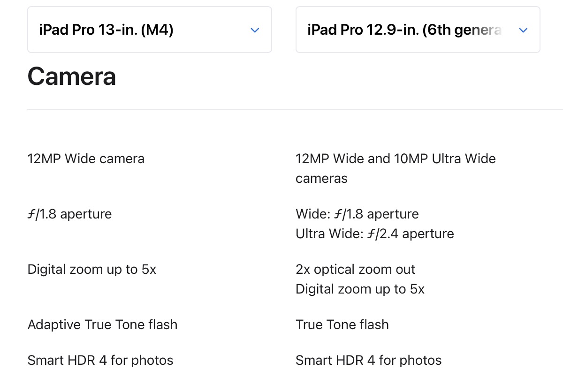Click the chevron arrow beside iPad Pro 13-in. (M4)
Viewport: 563px width, 392px height.
255,30
